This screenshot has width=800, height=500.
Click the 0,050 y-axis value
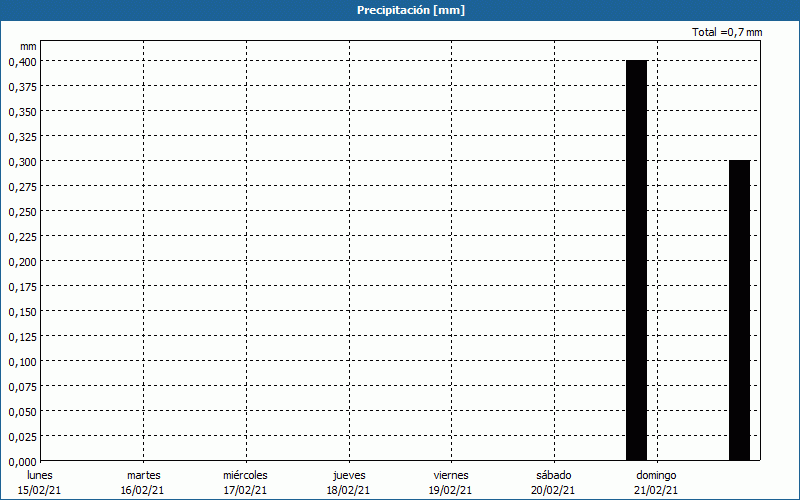[22, 412]
